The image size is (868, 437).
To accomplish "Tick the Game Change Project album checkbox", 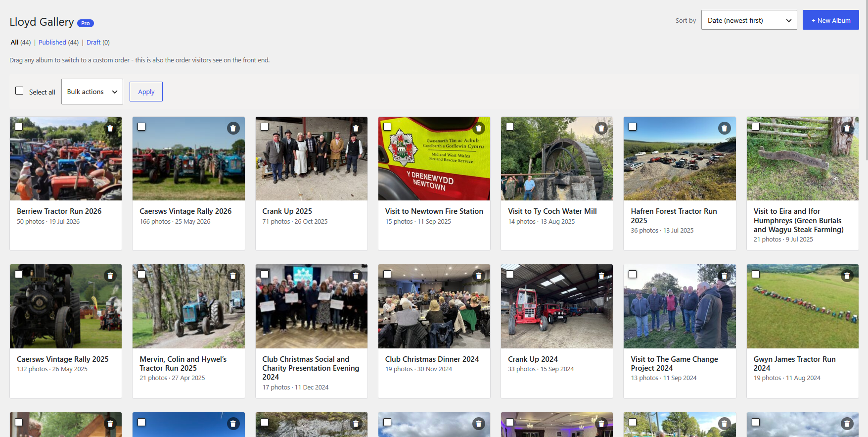I will (633, 274).
